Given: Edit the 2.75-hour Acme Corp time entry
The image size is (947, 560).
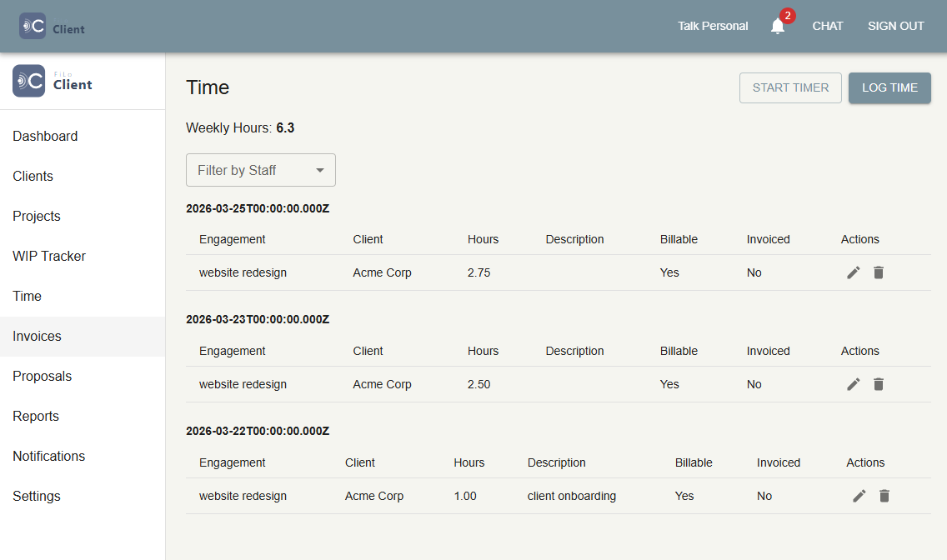Looking at the screenshot, I should pos(853,272).
